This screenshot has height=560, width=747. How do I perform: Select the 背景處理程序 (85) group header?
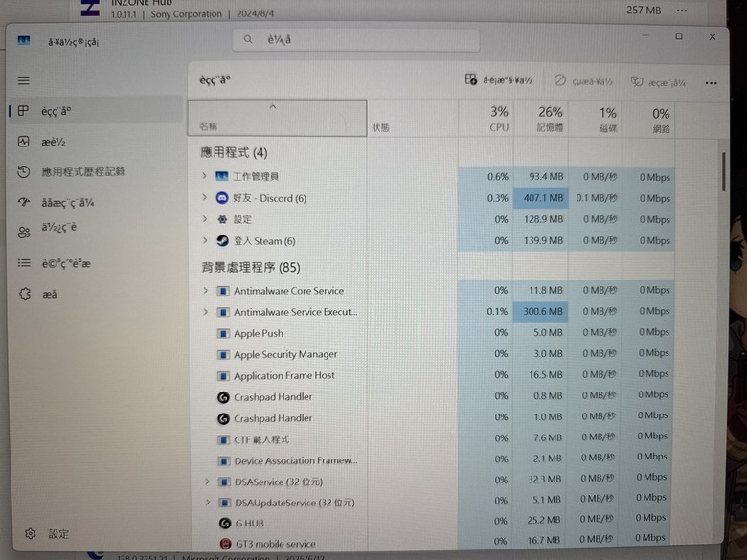click(x=251, y=267)
